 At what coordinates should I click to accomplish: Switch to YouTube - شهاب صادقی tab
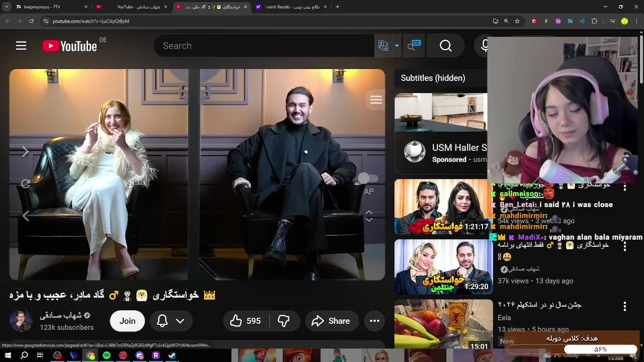[131, 7]
